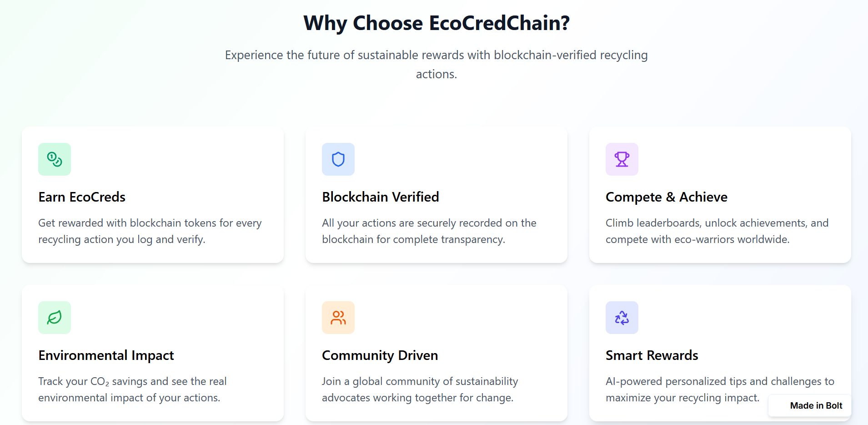The height and width of the screenshot is (425, 868).
Task: Click the green leaf Environmental Impact icon
Action: (55, 318)
